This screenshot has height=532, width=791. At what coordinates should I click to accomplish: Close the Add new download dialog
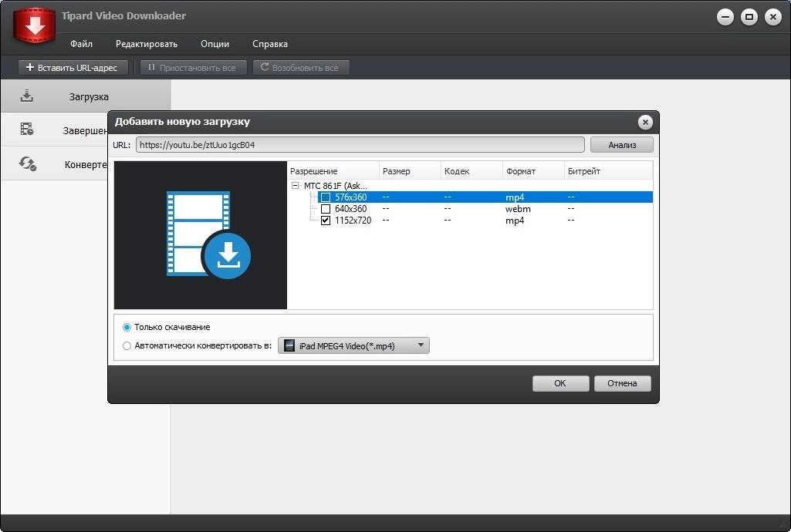click(x=644, y=122)
